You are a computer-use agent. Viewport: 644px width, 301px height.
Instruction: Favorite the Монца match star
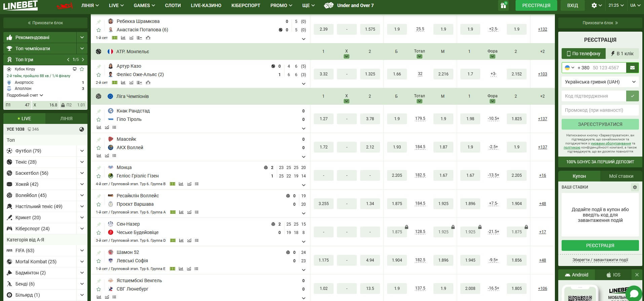click(x=99, y=176)
